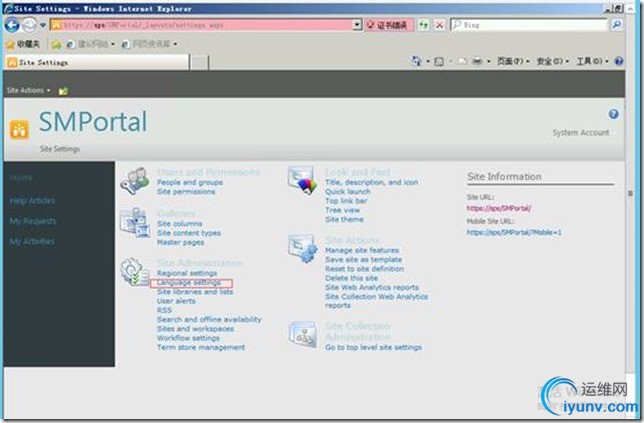The height and width of the screenshot is (423, 644).
Task: Open Help Articles in left navigation
Action: (32, 201)
